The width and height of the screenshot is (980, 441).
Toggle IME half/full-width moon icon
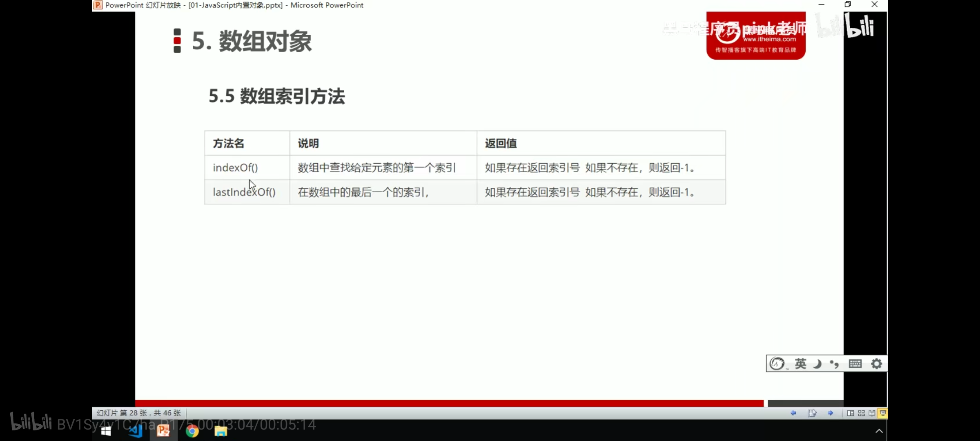click(817, 364)
